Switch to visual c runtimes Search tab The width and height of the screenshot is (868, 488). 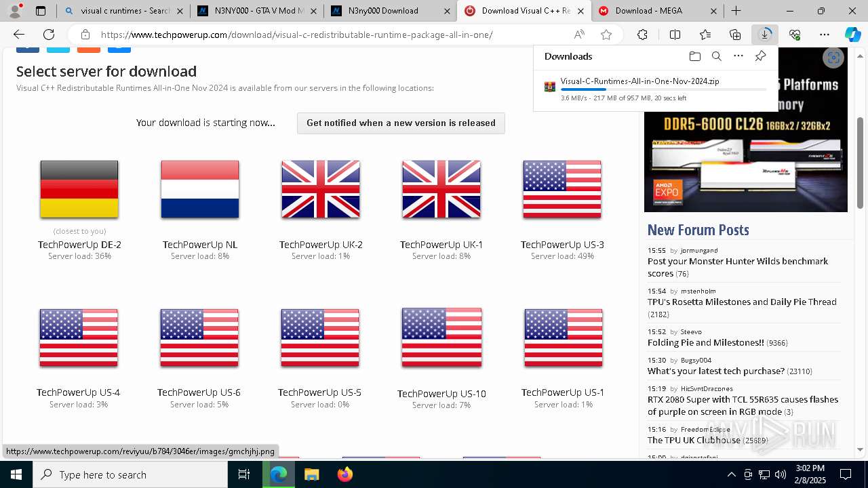[x=123, y=11]
